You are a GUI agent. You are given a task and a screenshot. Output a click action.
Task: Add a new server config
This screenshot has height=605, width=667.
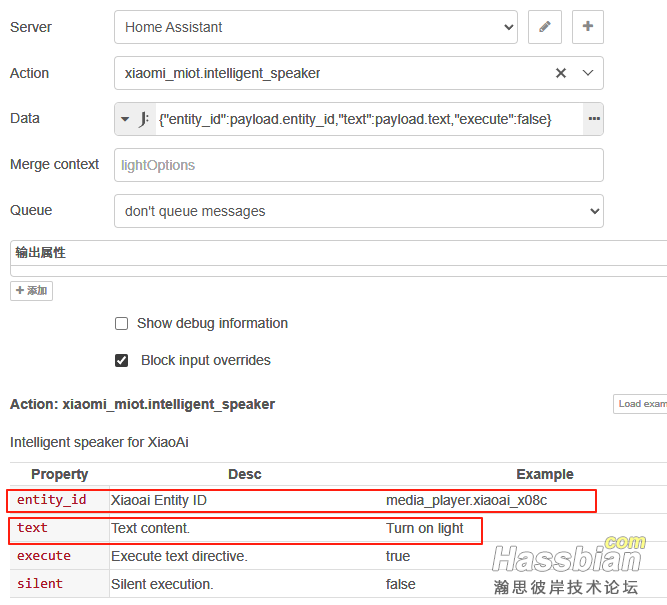tap(587, 27)
